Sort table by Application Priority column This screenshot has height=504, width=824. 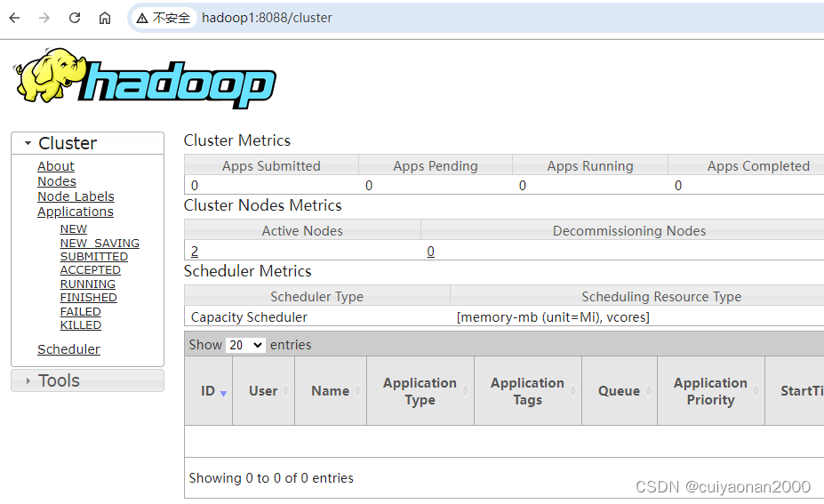(711, 391)
